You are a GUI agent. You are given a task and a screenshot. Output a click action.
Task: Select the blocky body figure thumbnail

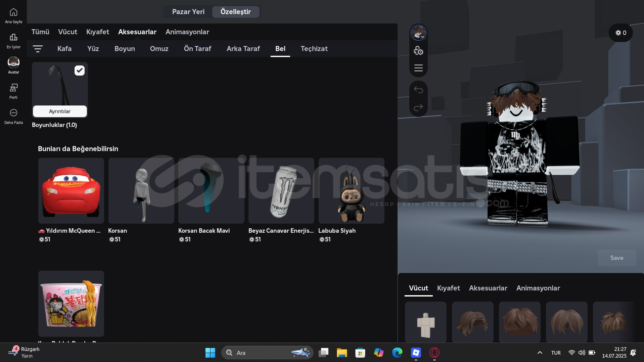426,322
